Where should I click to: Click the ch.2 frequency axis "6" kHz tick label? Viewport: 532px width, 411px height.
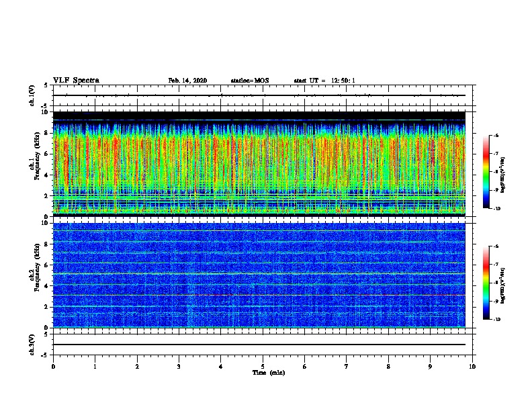point(46,265)
